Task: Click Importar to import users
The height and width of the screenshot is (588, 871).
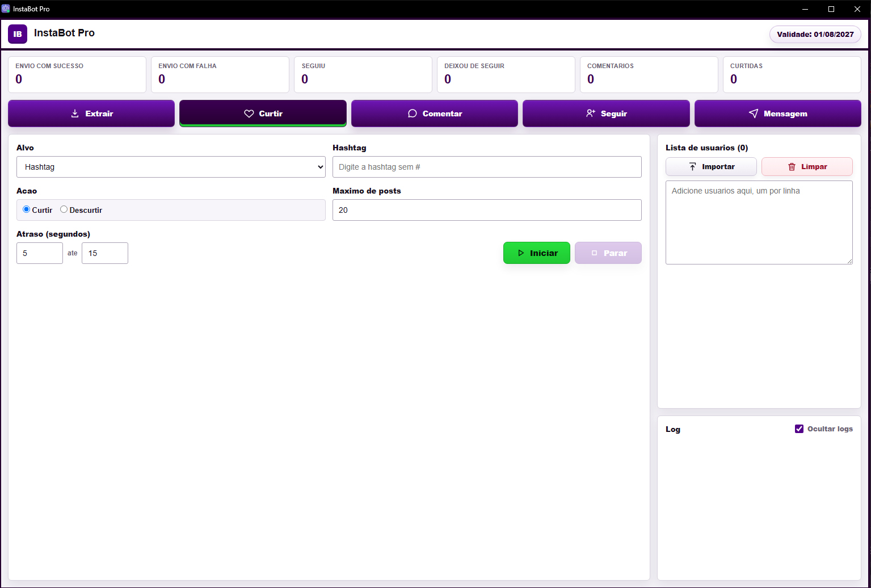Action: click(x=711, y=167)
